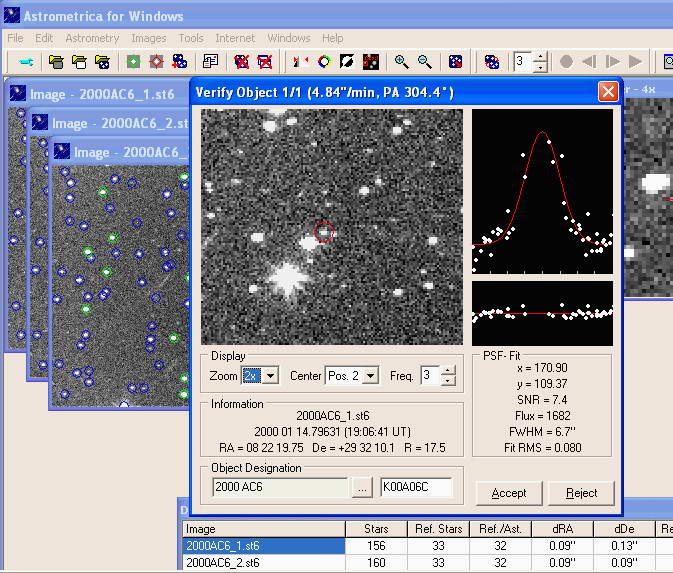The image size is (673, 573).
Task: Close current image (first red X icon)
Action: (x=242, y=62)
